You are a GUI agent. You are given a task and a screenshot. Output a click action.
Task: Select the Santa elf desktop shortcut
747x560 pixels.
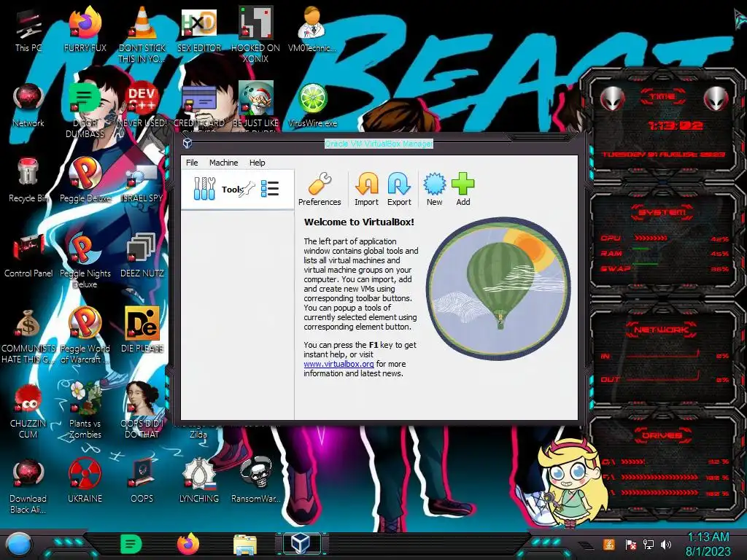(256, 107)
